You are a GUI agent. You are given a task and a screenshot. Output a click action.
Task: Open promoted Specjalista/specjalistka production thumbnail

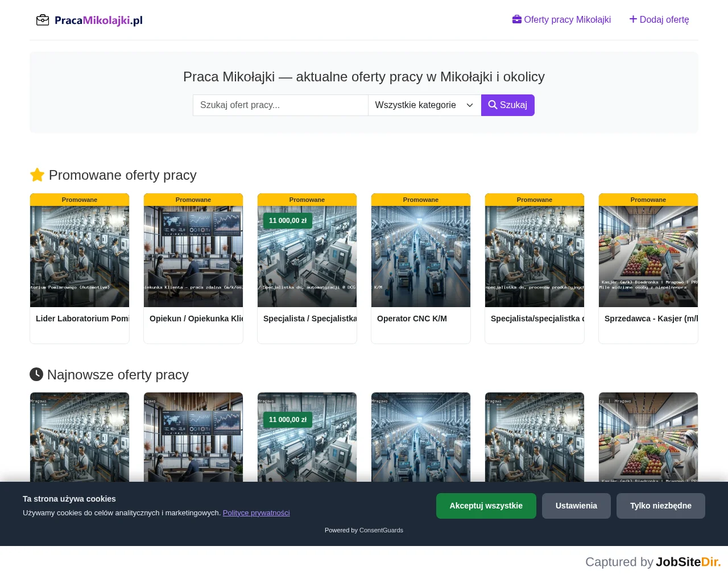tap(535, 257)
